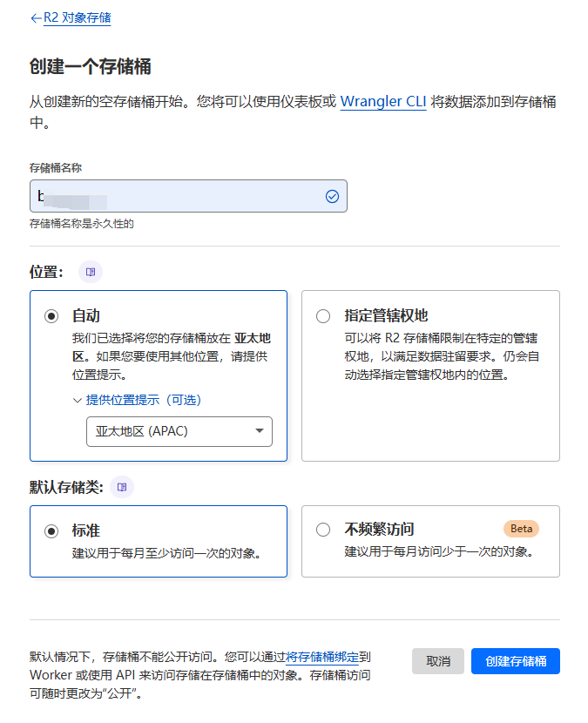Open the 亚太地区 (APAC) location hint dropdown
The height and width of the screenshot is (723, 588).
(x=179, y=431)
